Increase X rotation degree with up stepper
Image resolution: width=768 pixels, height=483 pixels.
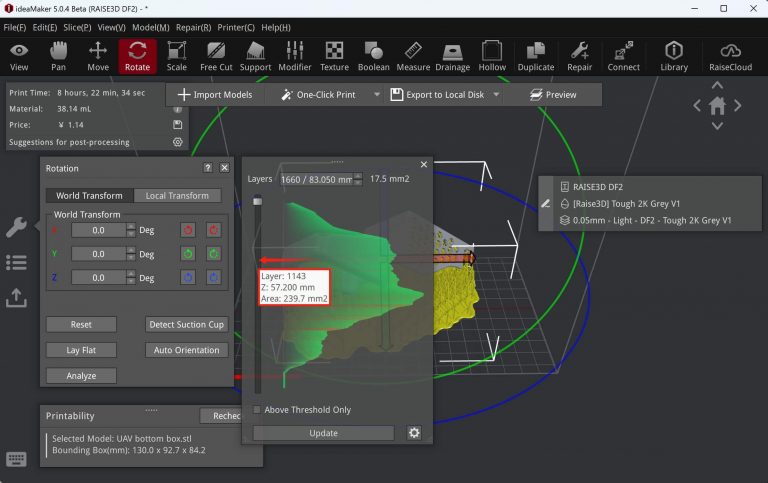coord(131,227)
